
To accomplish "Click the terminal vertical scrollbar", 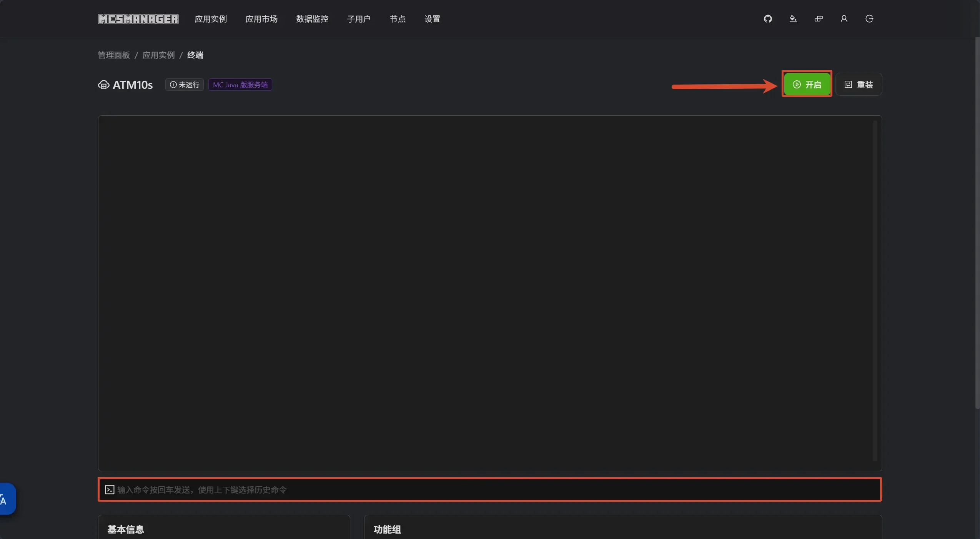I will pyautogui.click(x=875, y=291).
